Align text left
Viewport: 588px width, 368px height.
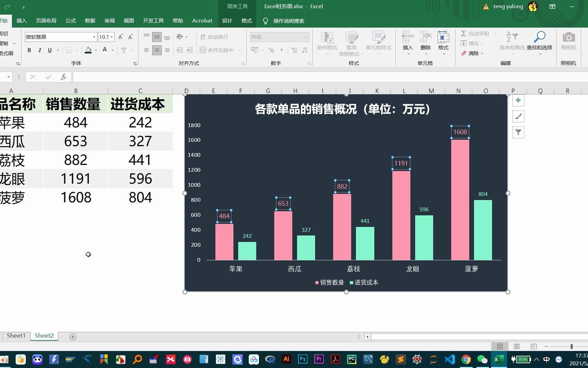point(147,50)
